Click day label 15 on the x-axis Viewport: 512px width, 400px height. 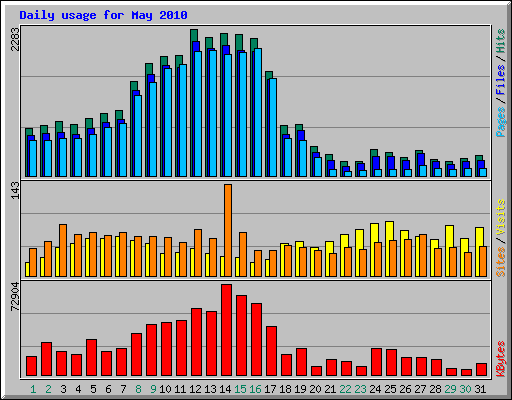click(240, 389)
